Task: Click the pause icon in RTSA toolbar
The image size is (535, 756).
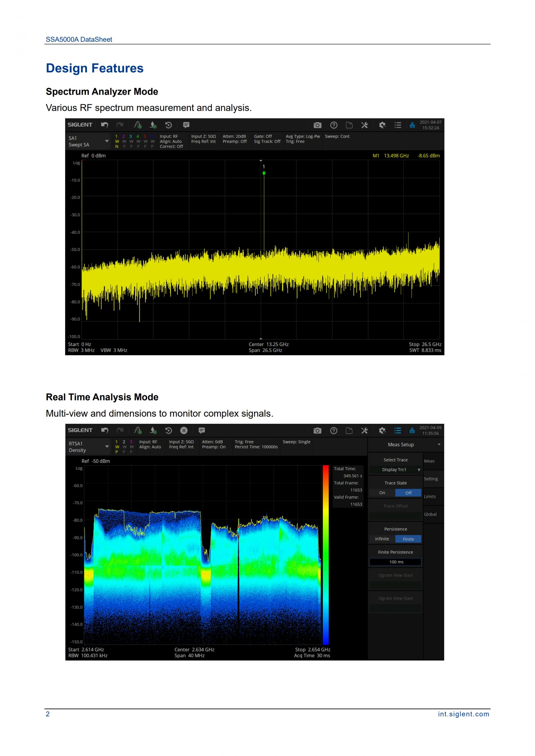Action: pos(184,430)
